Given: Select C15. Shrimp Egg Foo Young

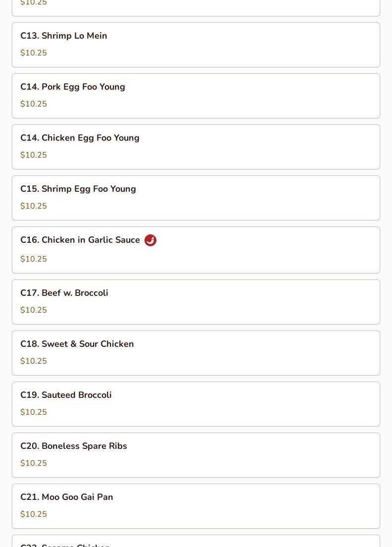Looking at the screenshot, I should (x=196, y=198).
